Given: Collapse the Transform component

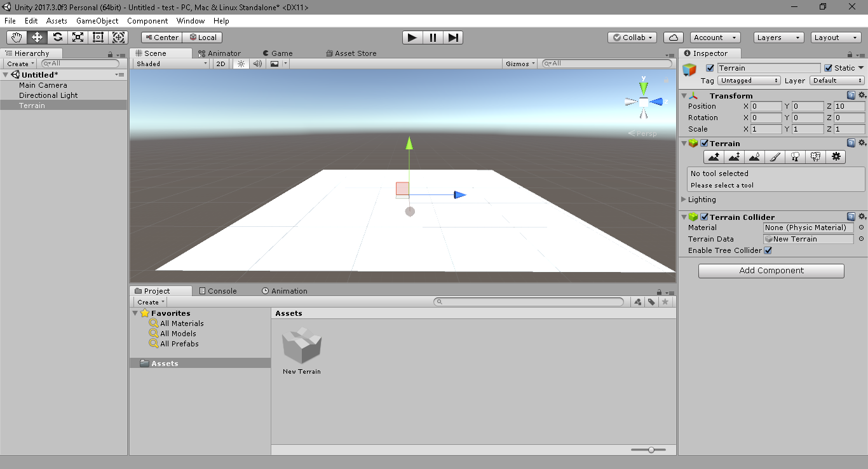Looking at the screenshot, I should pos(684,95).
